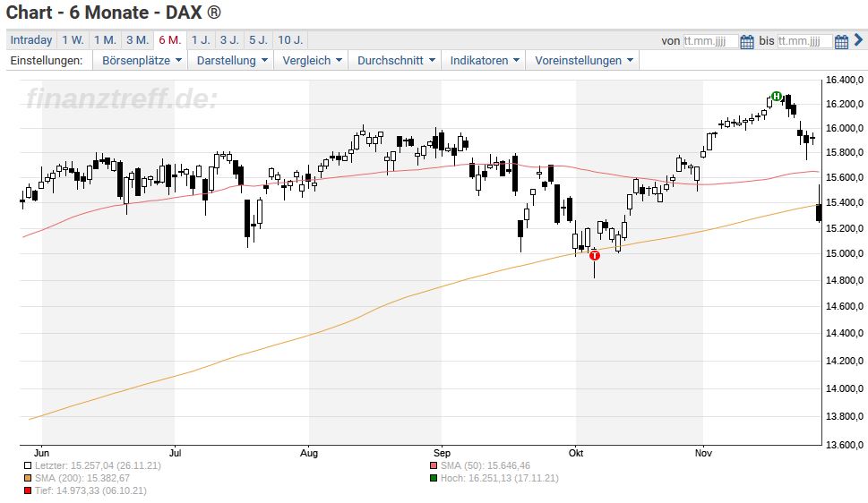Switch to the Intraday timeframe tab
This screenshot has height=503, width=868.
(x=31, y=40)
